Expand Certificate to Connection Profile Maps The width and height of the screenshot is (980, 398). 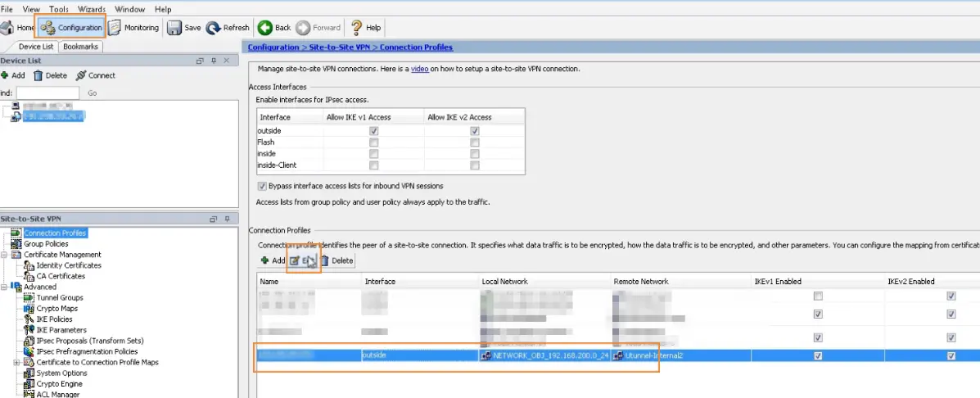pos(16,363)
